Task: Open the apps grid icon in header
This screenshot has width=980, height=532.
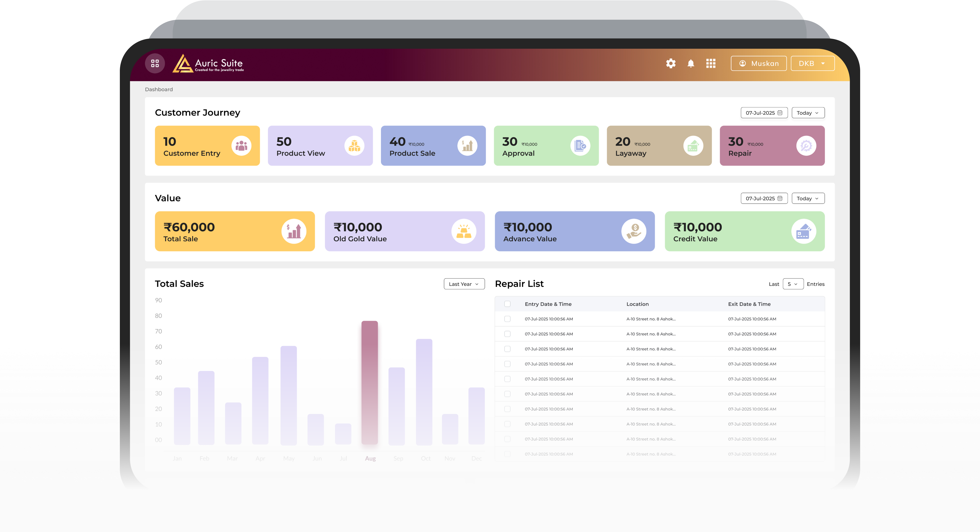Action: tap(711, 64)
